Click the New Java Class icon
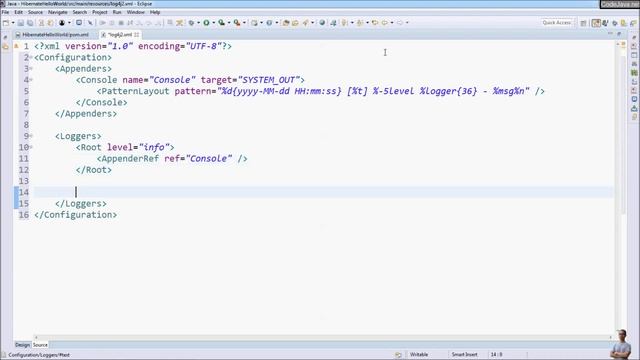 coord(269,23)
